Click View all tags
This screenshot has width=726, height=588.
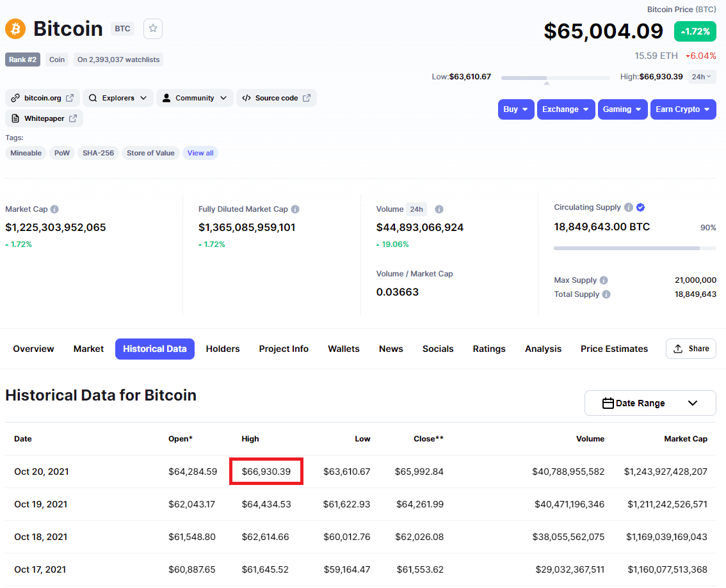[x=200, y=153]
